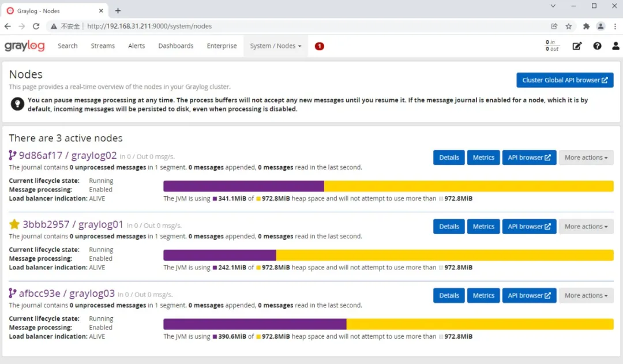This screenshot has width=623, height=364.
Task: Open Cluster Global API browser
Action: pos(565,80)
